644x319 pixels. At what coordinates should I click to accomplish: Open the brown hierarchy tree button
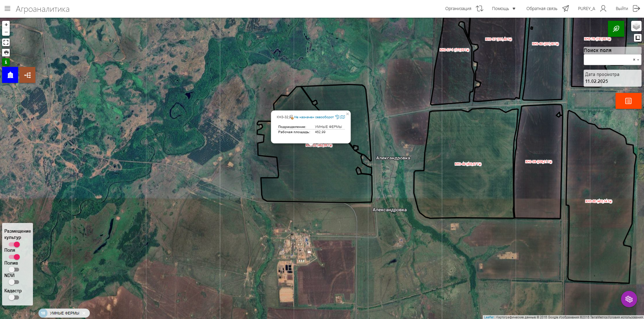(x=27, y=75)
